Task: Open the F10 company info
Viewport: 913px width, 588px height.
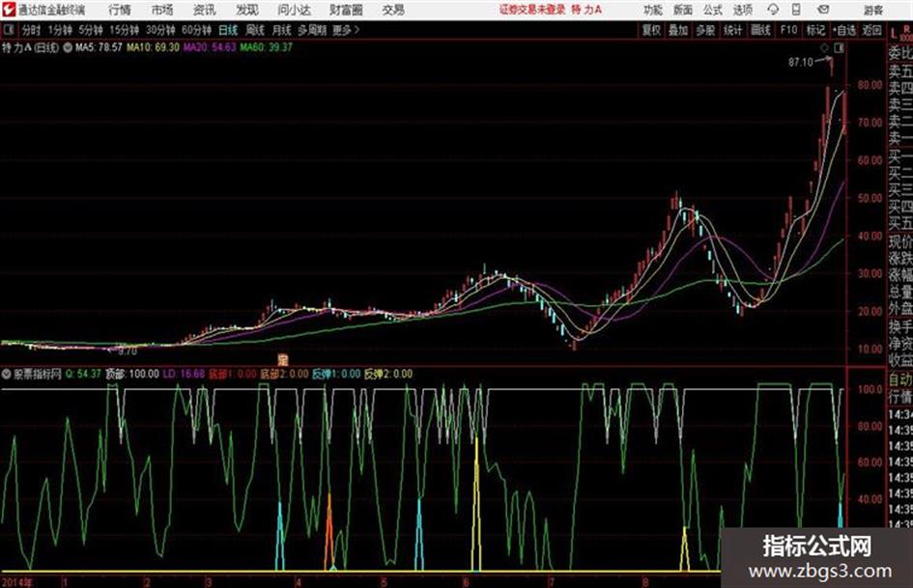Action: 788,30
